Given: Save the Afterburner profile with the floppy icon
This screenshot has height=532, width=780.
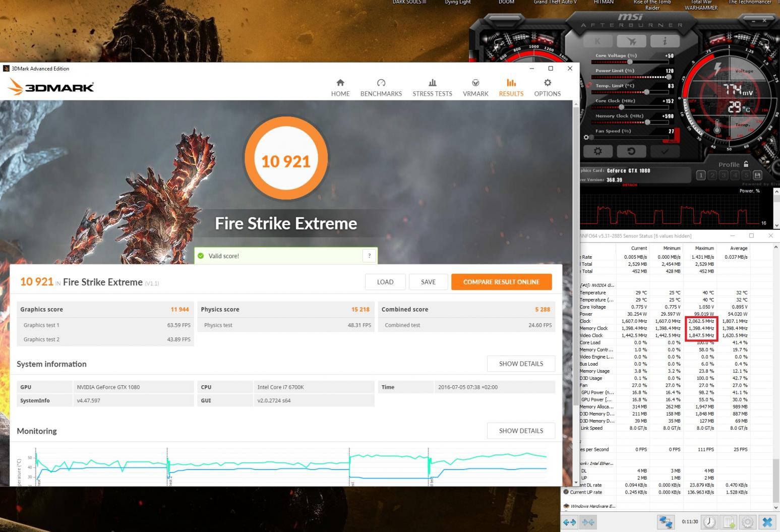Looking at the screenshot, I should (x=757, y=175).
